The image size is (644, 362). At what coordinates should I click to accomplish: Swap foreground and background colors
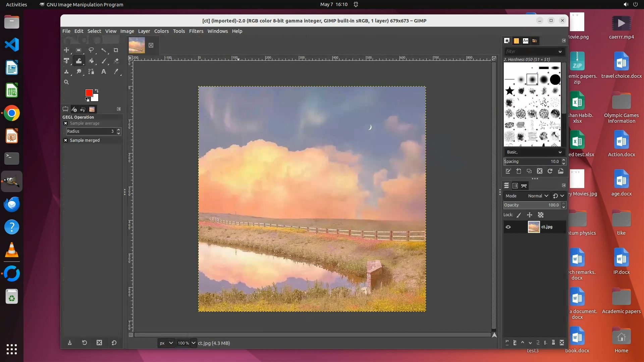click(97, 91)
